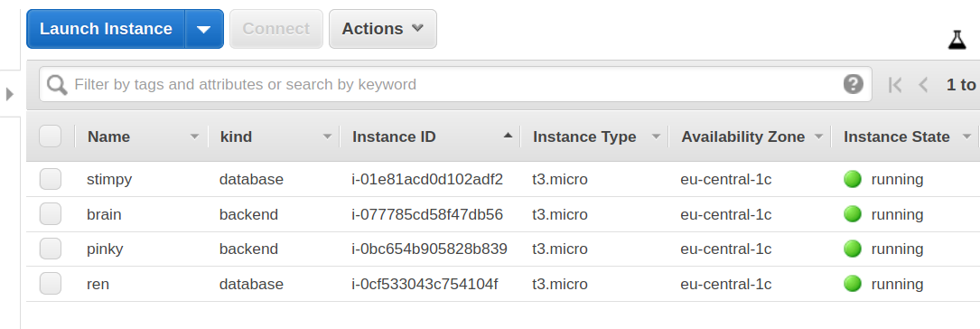This screenshot has height=329, width=980.
Task: Click the t3.micro type cell for ren
Action: click(x=560, y=284)
